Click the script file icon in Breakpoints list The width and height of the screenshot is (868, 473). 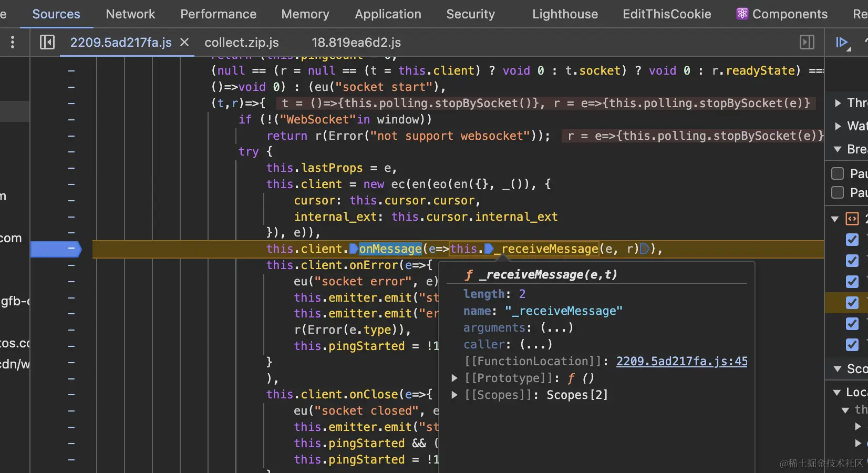[x=852, y=219]
